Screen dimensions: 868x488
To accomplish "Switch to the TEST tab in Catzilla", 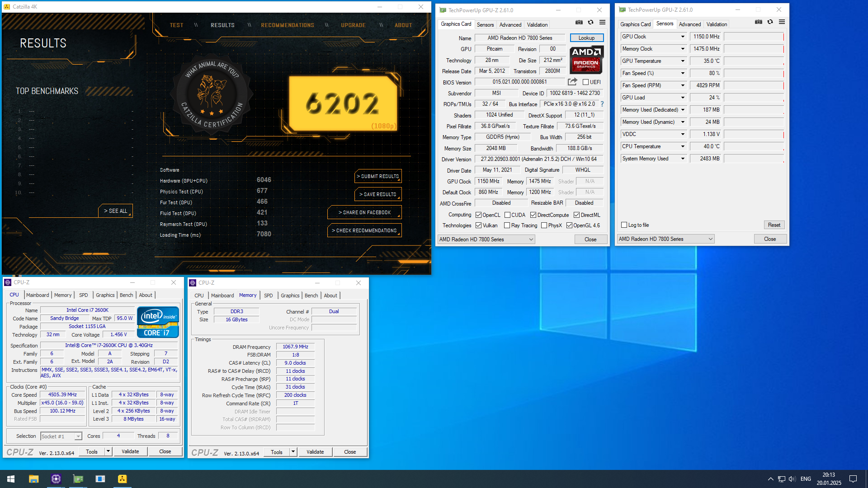I will pos(176,25).
